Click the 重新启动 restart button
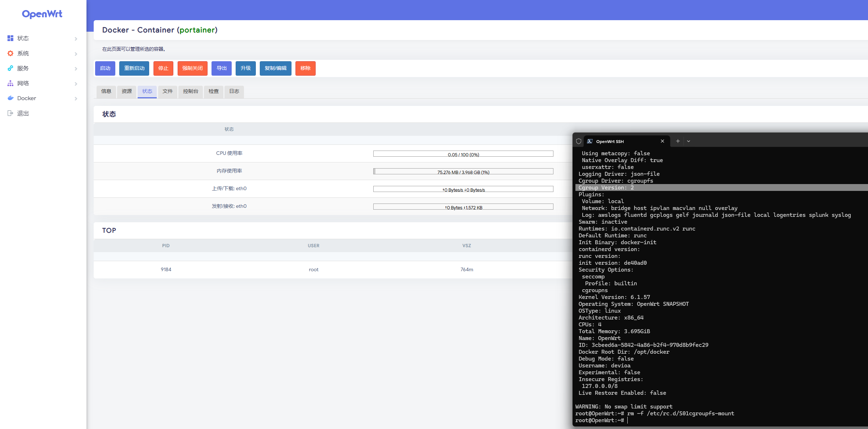Viewport: 868px width, 429px height. [134, 68]
